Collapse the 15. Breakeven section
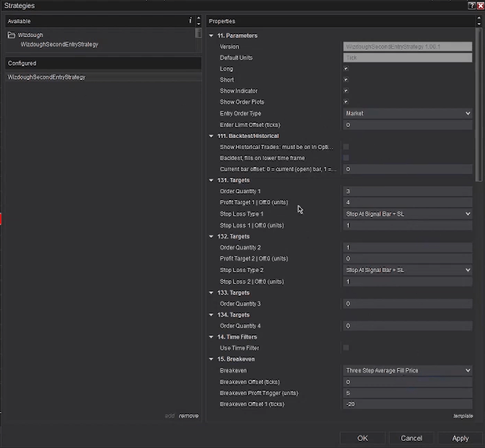Screen dimensions: 485x448 click(x=211, y=359)
